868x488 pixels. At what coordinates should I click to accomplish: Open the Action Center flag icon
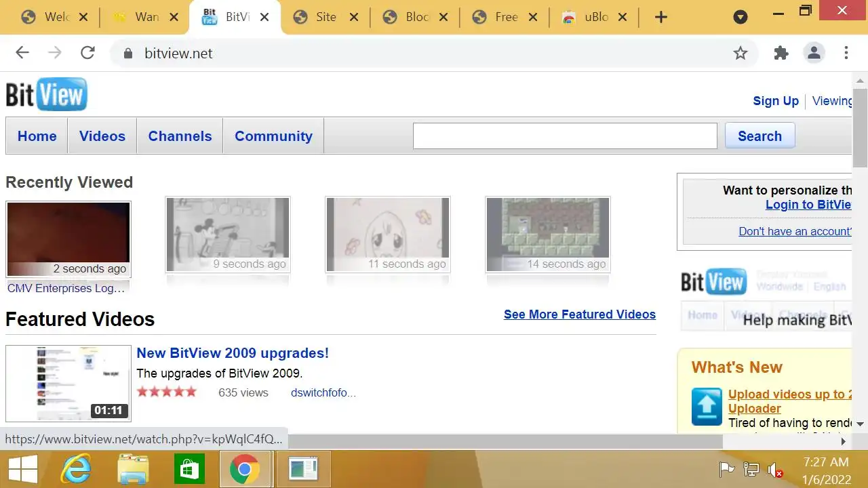[726, 469]
